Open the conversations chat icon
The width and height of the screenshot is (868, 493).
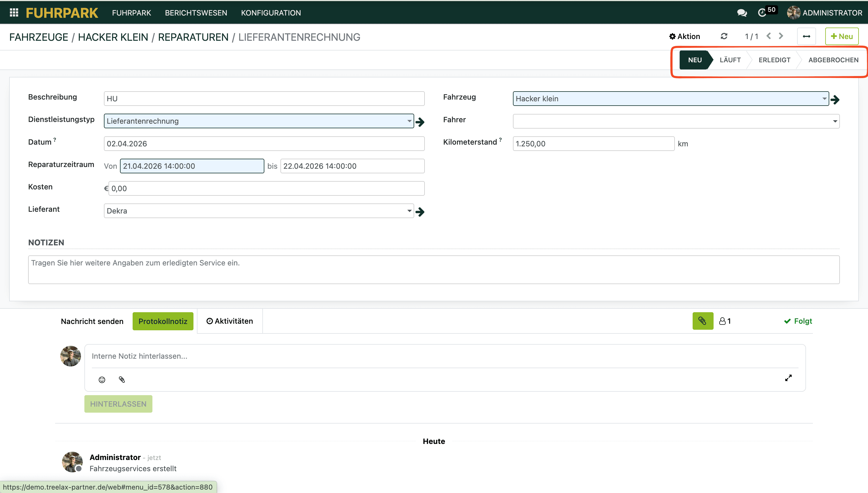point(742,13)
